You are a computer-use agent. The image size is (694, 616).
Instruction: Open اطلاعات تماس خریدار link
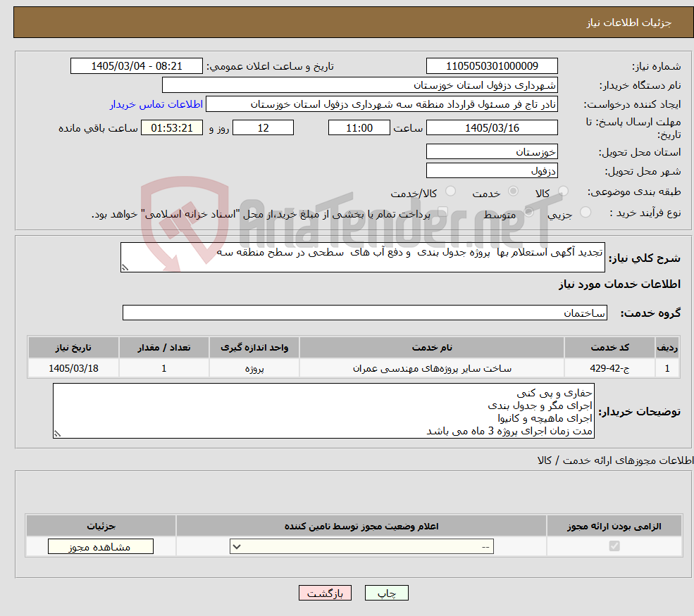coord(156,104)
